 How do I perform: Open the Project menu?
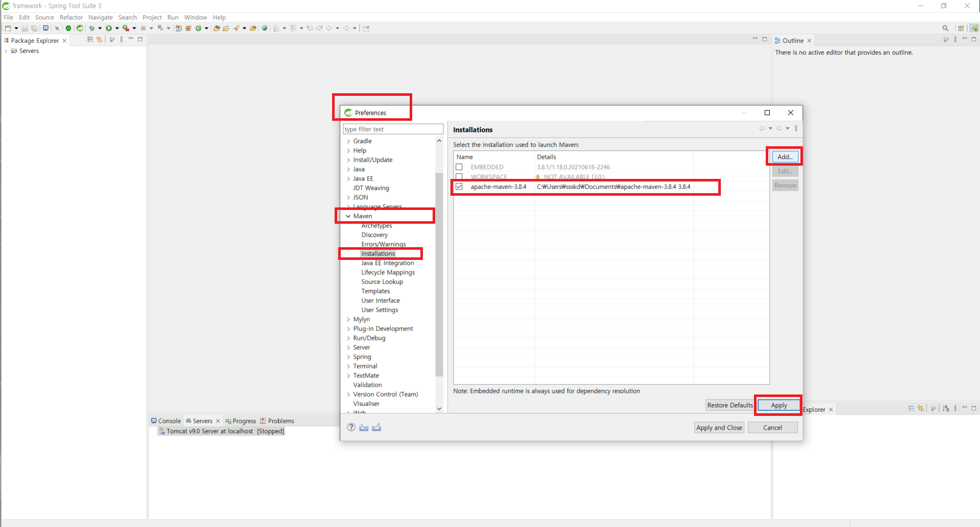click(152, 17)
